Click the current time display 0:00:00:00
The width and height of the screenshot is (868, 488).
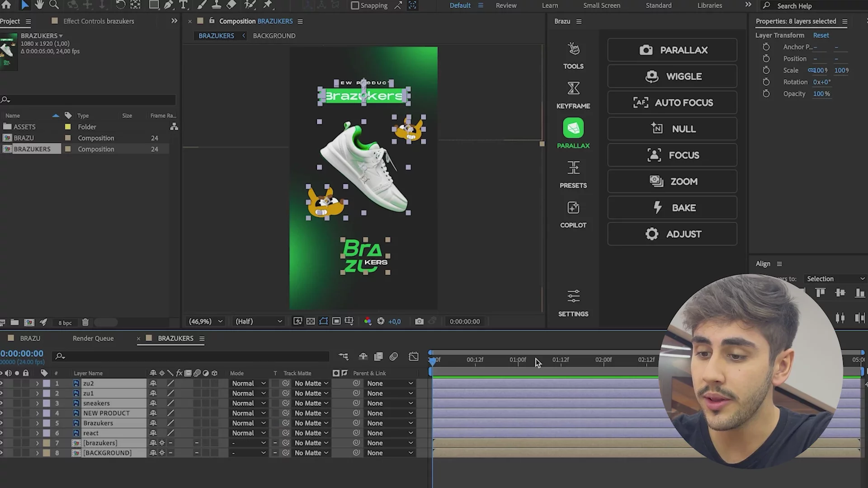[22, 353]
